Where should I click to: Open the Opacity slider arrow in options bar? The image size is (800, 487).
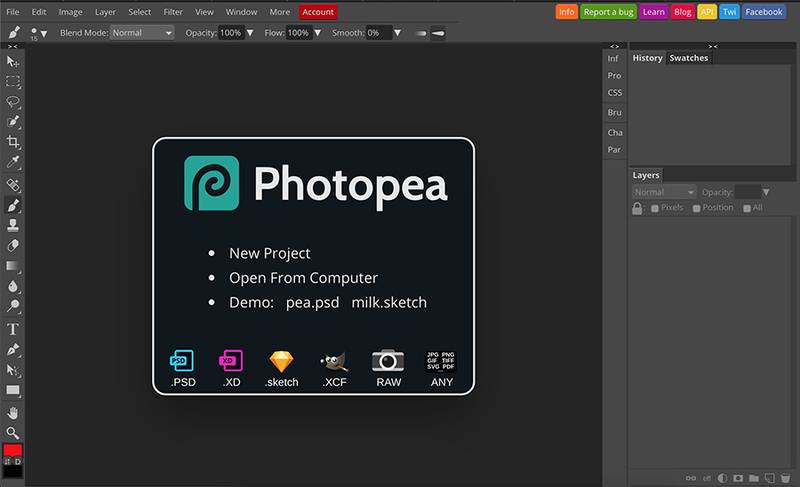[x=250, y=33]
